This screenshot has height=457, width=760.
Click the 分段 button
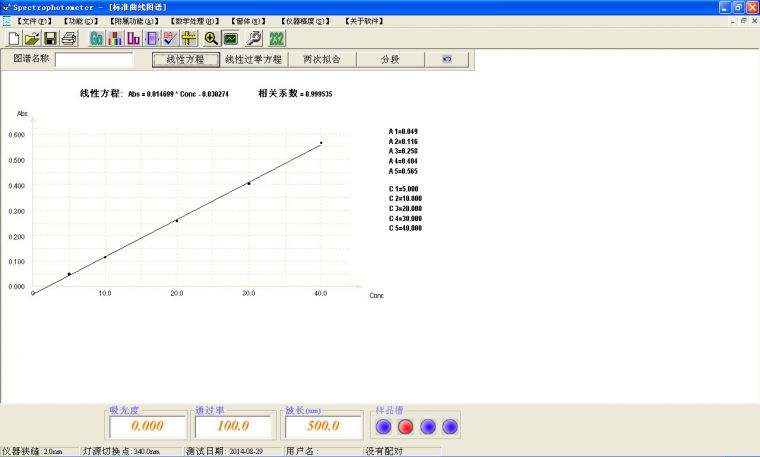pyautogui.click(x=390, y=60)
